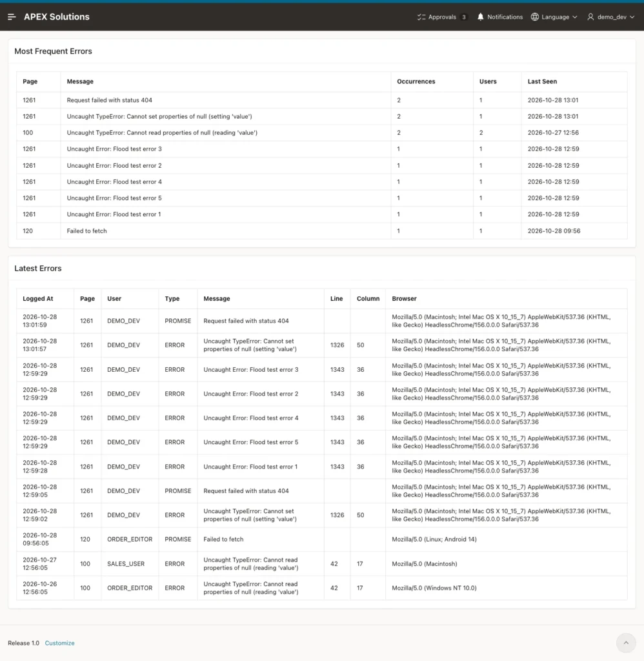Viewport: 644px width, 661px height.
Task: Click Line column header
Action: coord(336,298)
